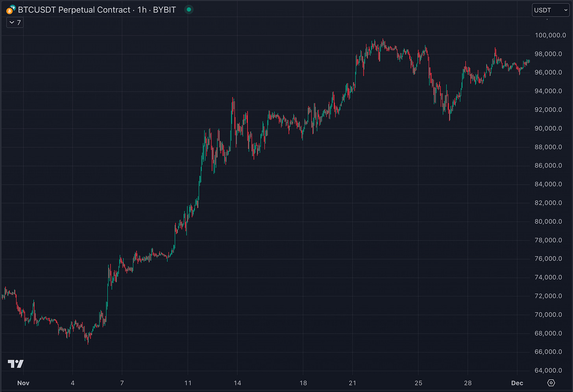Click the 86,000.0 price axis label

pyautogui.click(x=548, y=166)
